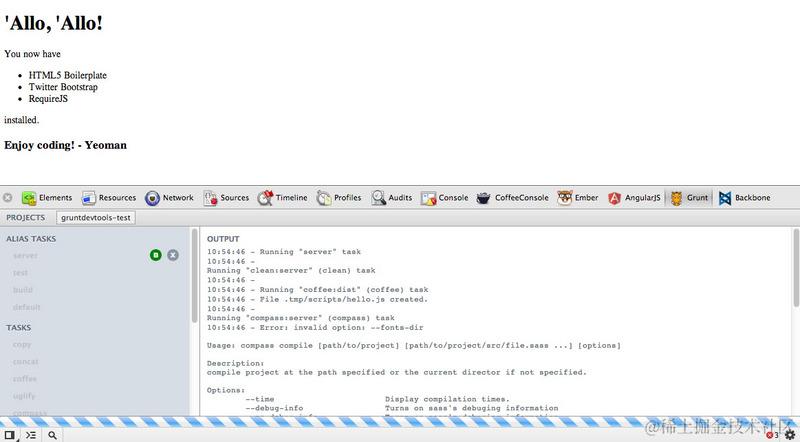Switch to the Console panel
This screenshot has width=800, height=442.
(x=444, y=198)
